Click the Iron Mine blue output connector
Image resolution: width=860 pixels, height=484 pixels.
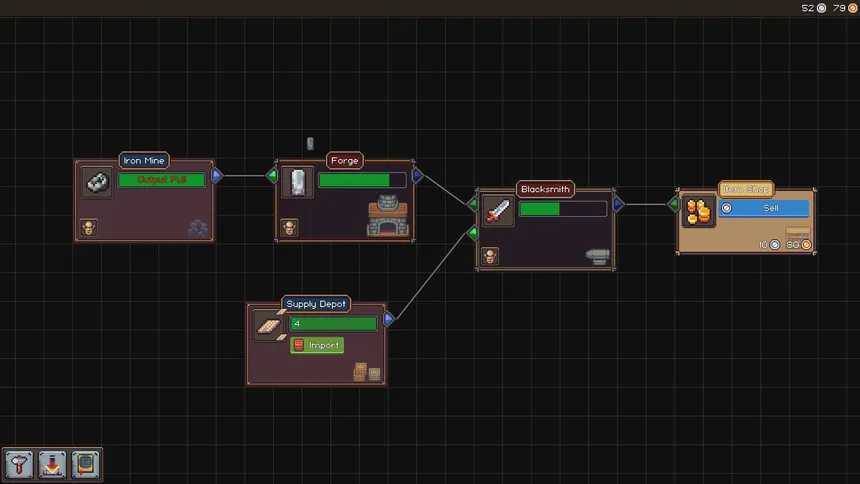coord(217,176)
